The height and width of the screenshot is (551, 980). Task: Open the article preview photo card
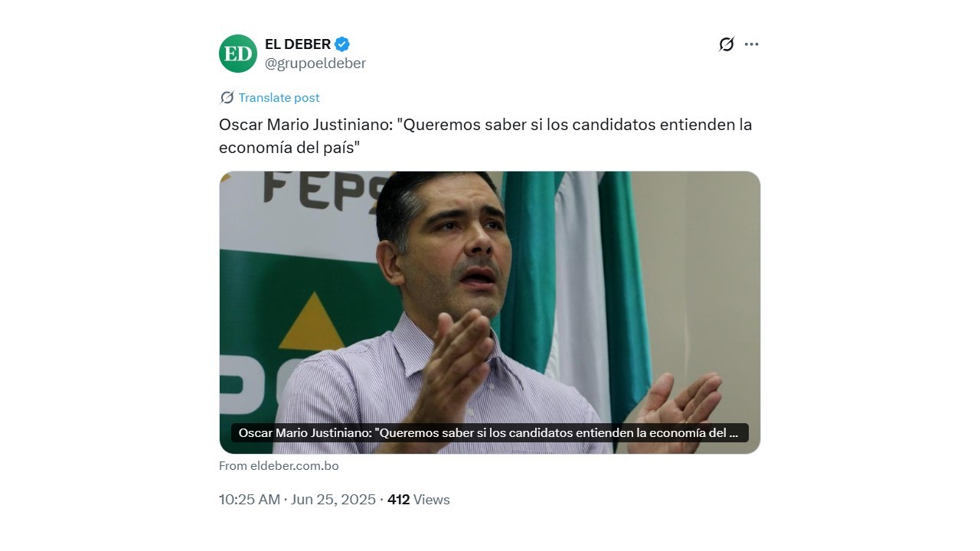coord(490,312)
